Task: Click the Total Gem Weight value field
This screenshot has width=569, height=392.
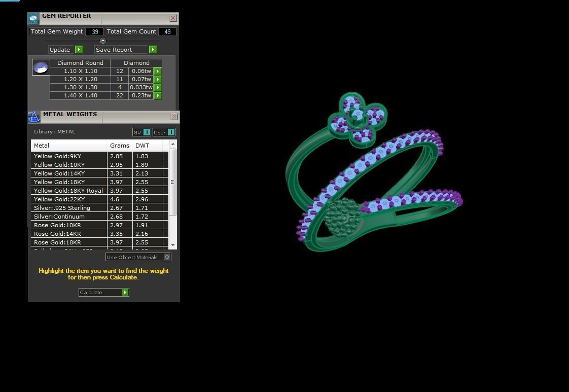Action: [x=94, y=31]
